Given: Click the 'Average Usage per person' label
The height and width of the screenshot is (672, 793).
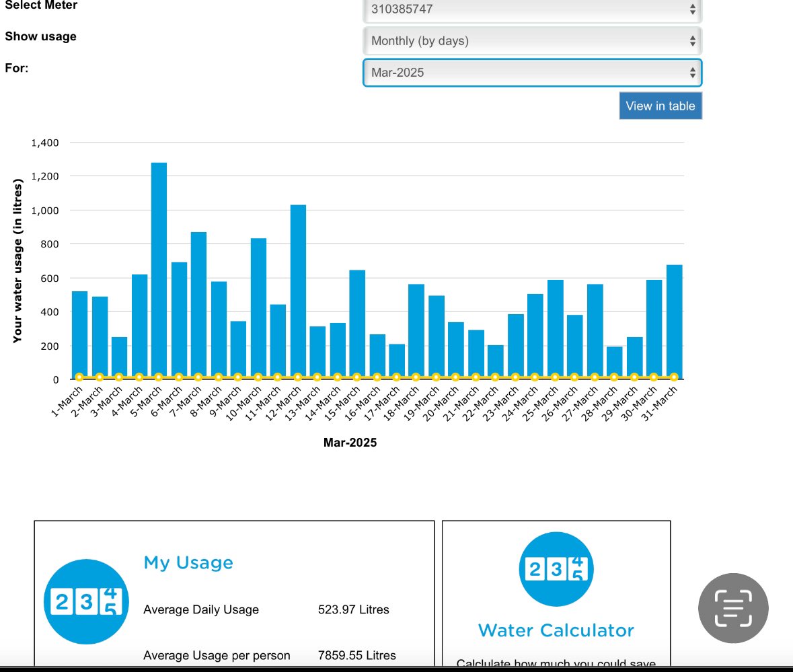Looking at the screenshot, I should point(217,656).
